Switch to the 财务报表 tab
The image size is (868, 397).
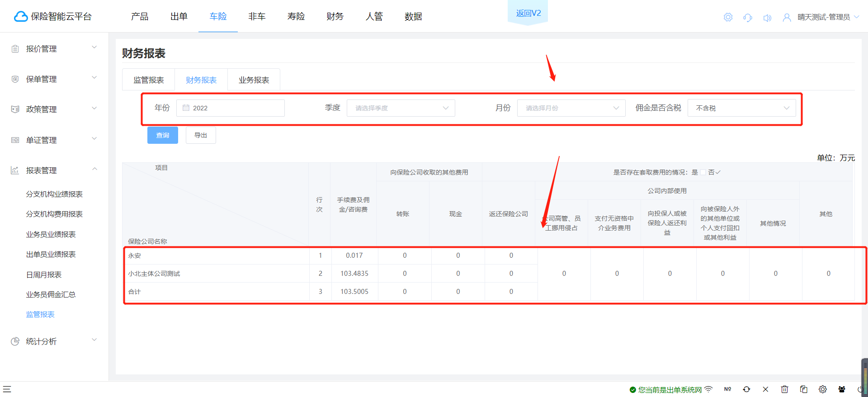[201, 80]
